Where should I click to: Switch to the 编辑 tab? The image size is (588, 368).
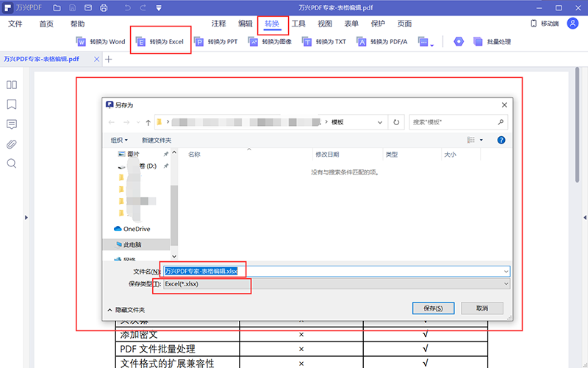[x=245, y=24]
